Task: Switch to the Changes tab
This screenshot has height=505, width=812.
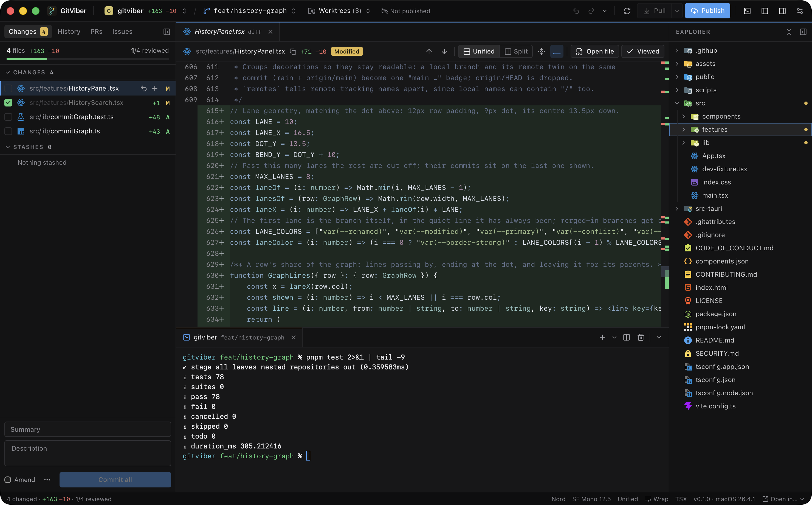Action: pos(28,32)
